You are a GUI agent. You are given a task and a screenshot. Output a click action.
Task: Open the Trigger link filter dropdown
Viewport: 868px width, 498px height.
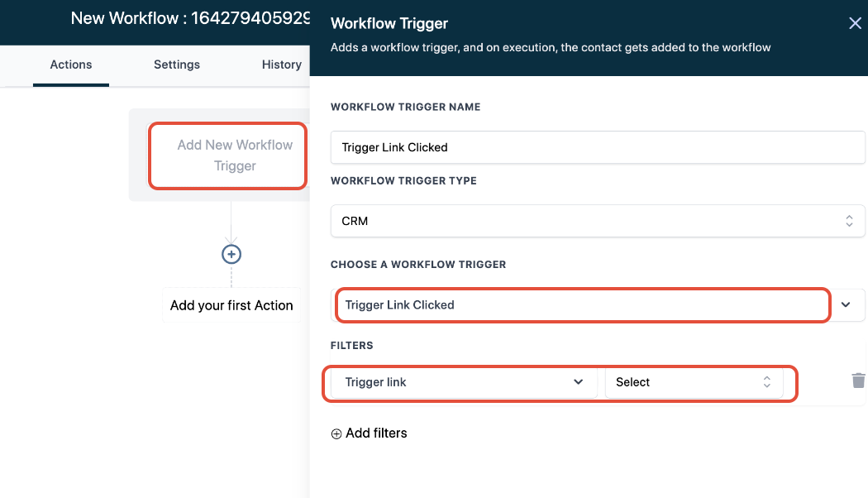pyautogui.click(x=464, y=382)
